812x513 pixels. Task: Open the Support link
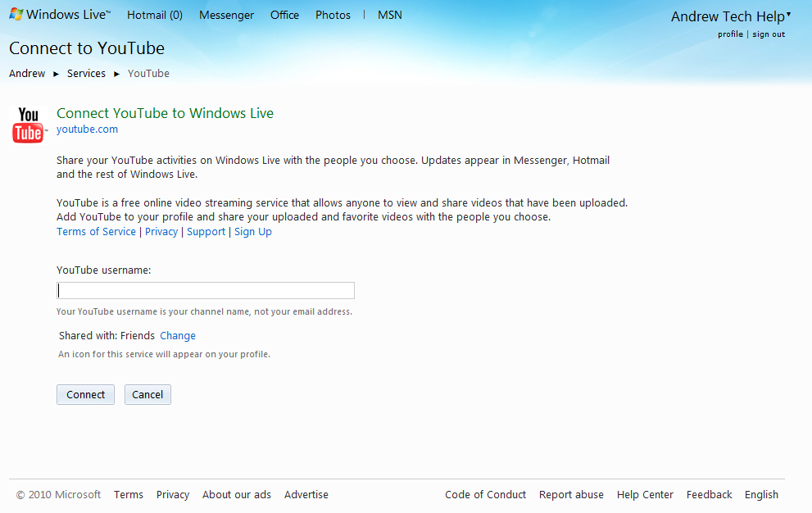[206, 232]
